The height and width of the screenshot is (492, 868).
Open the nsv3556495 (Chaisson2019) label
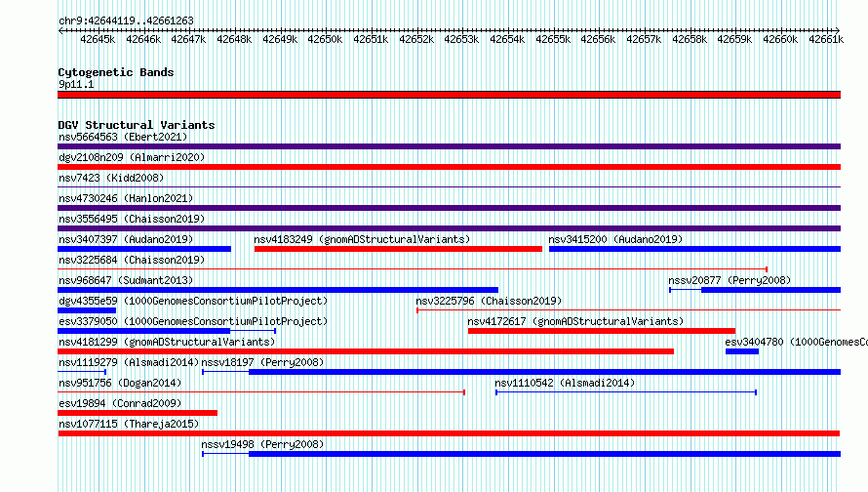(x=132, y=219)
